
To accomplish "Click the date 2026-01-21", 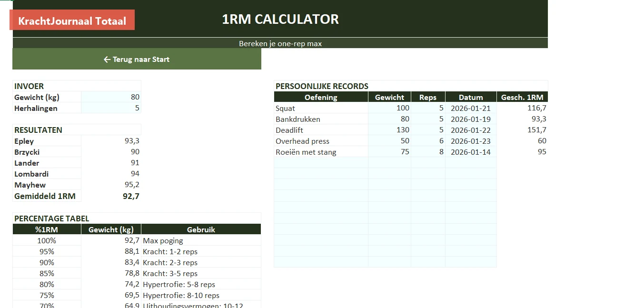I will pos(471,108).
